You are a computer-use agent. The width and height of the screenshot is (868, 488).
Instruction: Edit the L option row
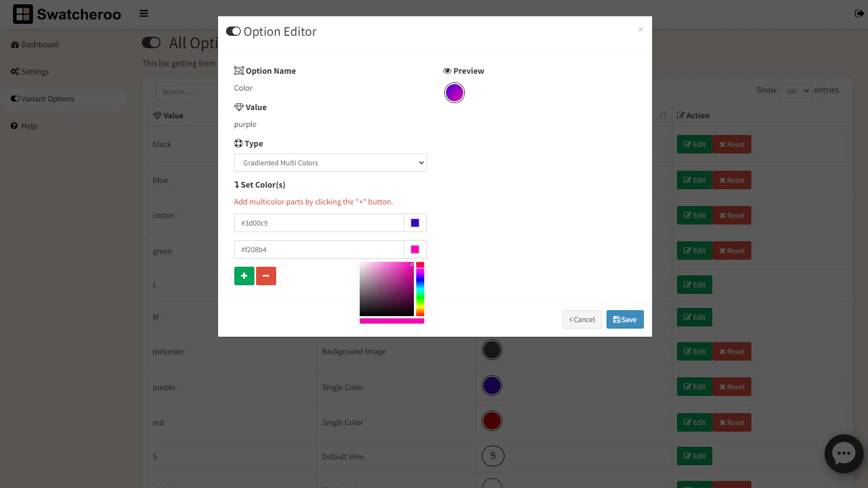click(x=694, y=285)
